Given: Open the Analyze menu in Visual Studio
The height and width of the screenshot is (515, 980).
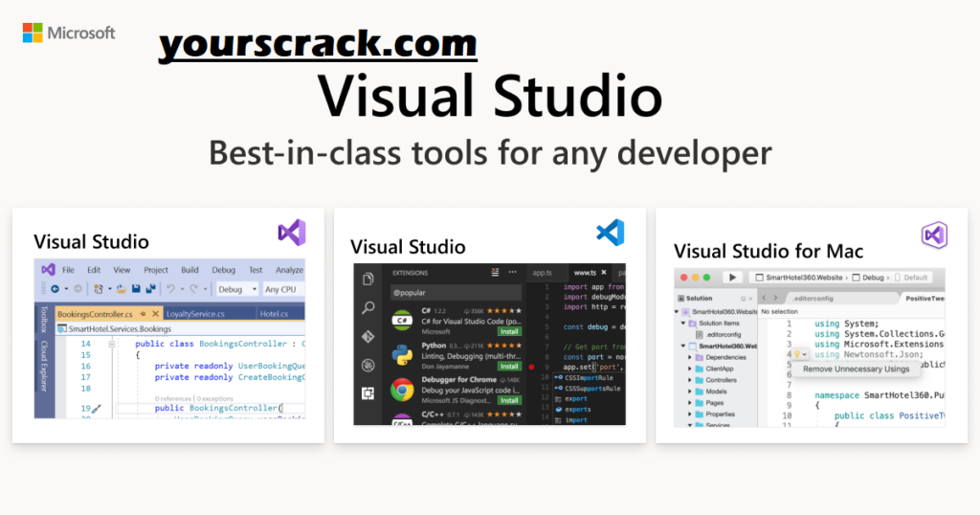Looking at the screenshot, I should coord(289,270).
